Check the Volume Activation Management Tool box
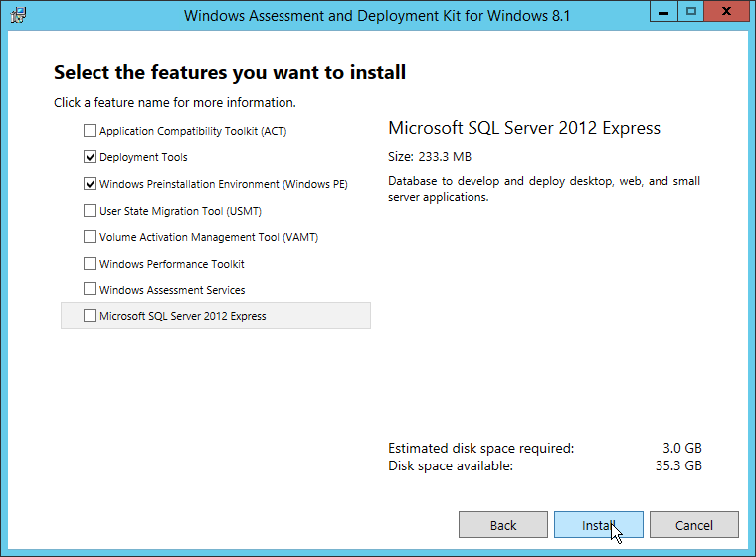 91,237
